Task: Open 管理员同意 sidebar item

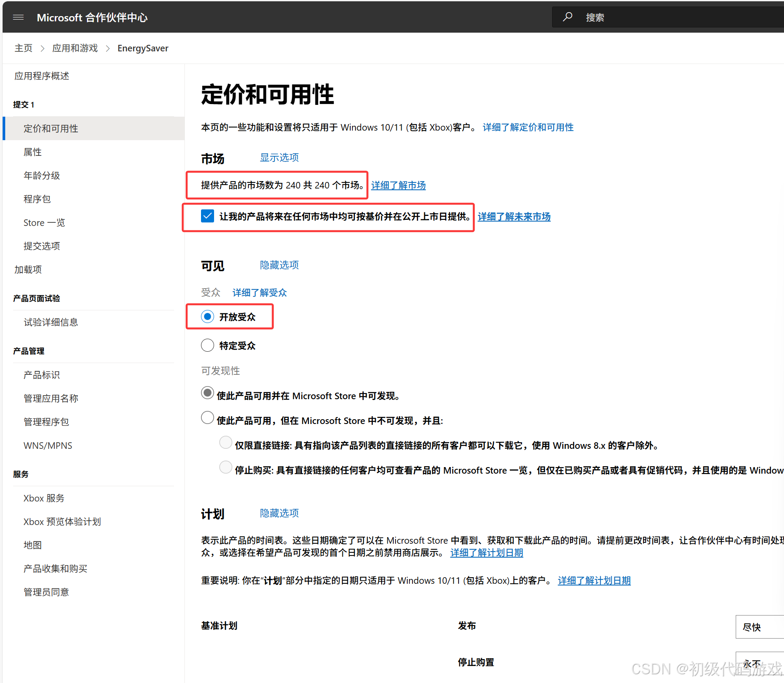Action: [x=46, y=592]
